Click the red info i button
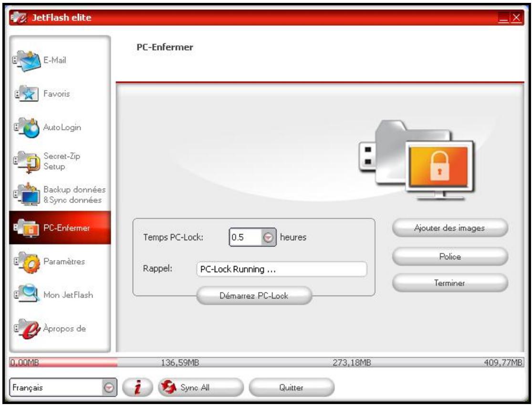The height and width of the screenshot is (405, 532). coord(137,387)
